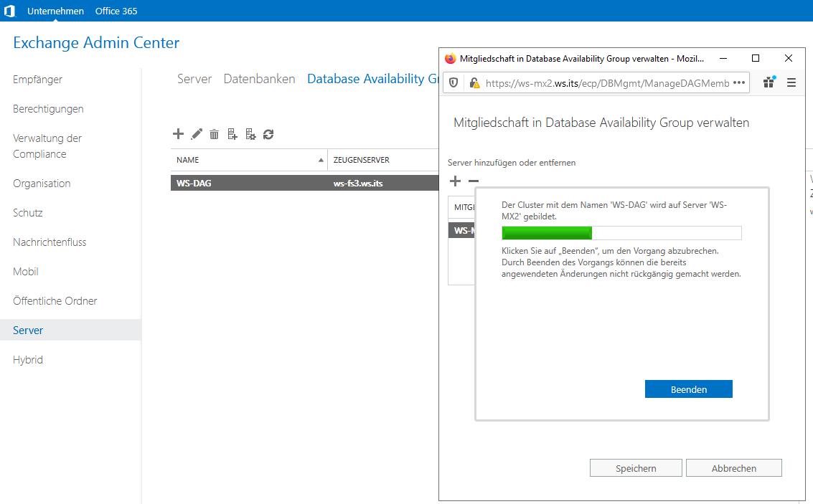Remove server with minus icon in popup
Screen dimensions: 813x504
(x=474, y=181)
